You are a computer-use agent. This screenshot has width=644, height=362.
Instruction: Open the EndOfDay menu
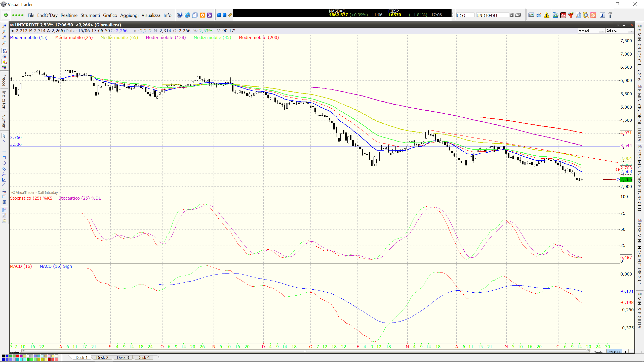click(x=47, y=15)
